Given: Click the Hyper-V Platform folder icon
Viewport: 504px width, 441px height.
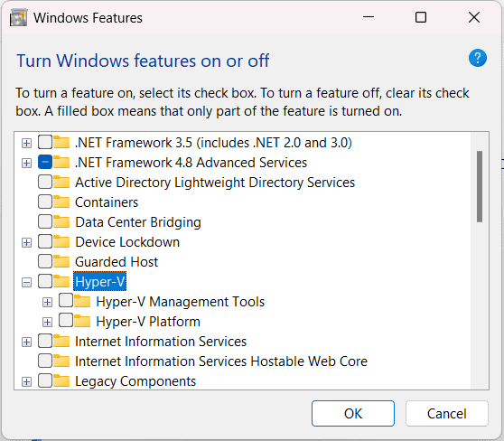Looking at the screenshot, I should [x=82, y=322].
